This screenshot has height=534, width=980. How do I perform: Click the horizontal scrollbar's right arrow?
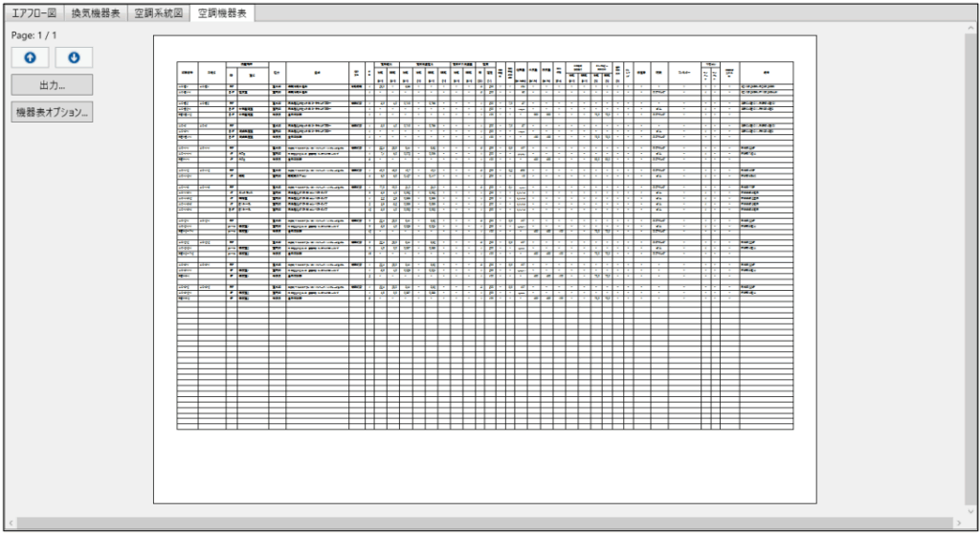(x=956, y=523)
